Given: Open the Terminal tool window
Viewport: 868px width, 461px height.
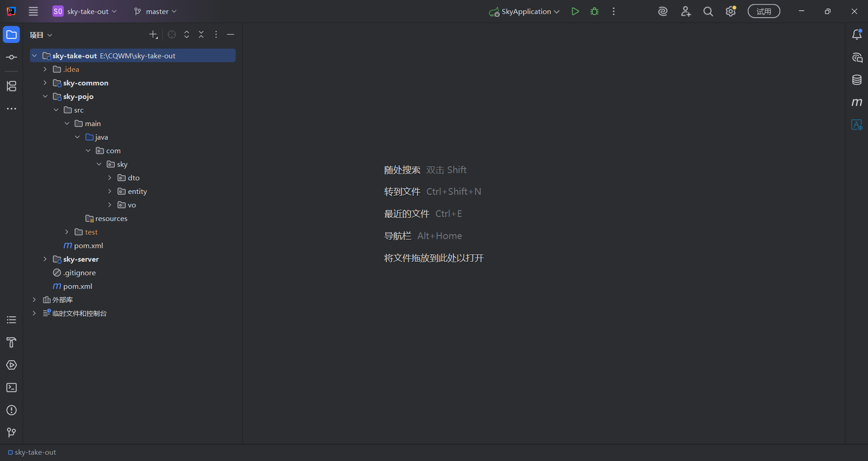Looking at the screenshot, I should click(x=11, y=388).
